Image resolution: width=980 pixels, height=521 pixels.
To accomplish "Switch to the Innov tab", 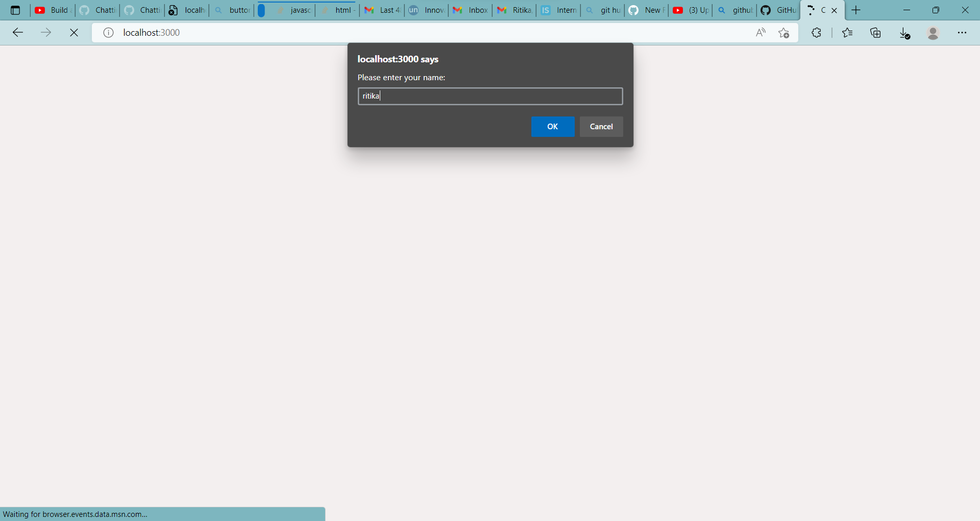I will pyautogui.click(x=426, y=10).
